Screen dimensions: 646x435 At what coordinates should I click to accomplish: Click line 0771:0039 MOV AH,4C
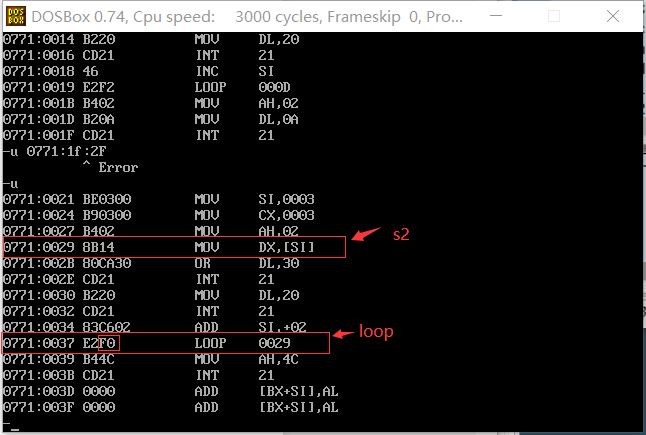(151, 359)
